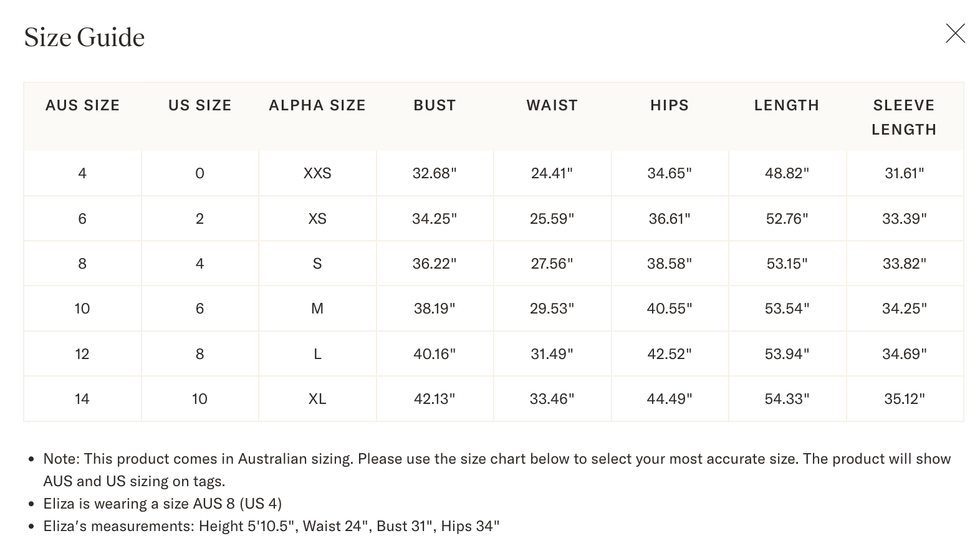980x556 pixels.
Task: Close the Size Guide dialog
Action: [x=955, y=34]
